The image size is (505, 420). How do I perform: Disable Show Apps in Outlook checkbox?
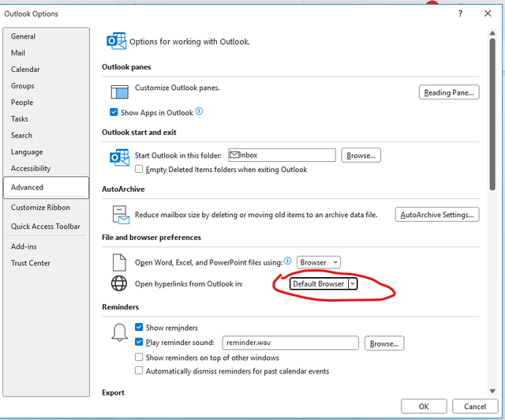114,112
